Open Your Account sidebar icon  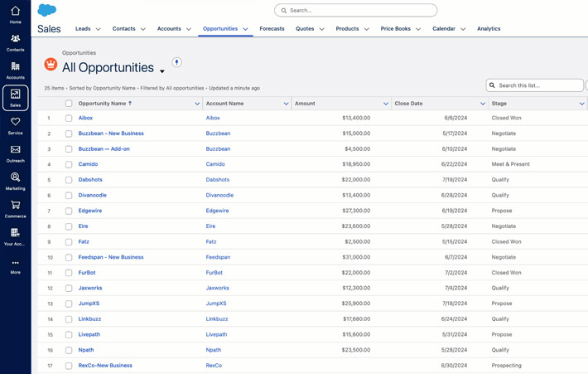click(16, 237)
